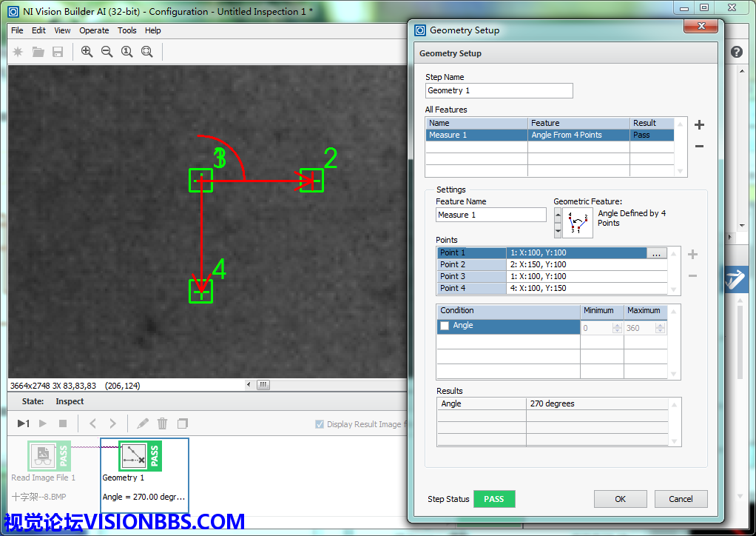Run the inspection once
Image resolution: width=756 pixels, height=536 pixels.
(x=23, y=423)
